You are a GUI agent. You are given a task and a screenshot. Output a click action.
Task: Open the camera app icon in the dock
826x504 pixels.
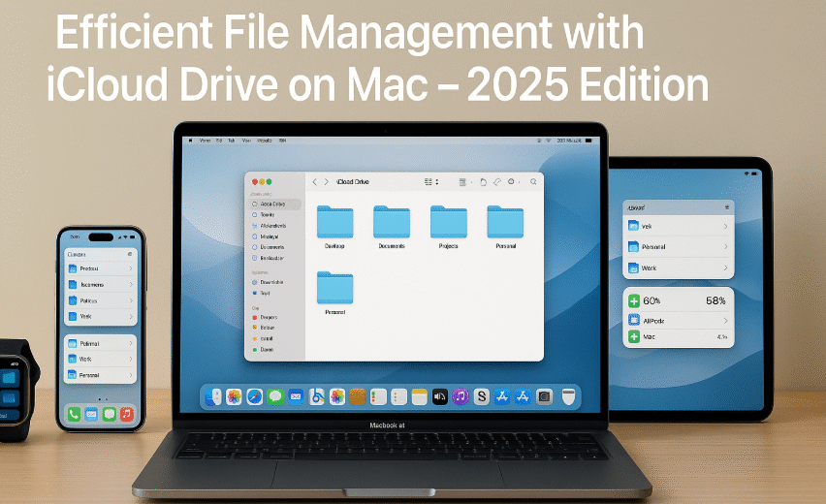tap(544, 396)
